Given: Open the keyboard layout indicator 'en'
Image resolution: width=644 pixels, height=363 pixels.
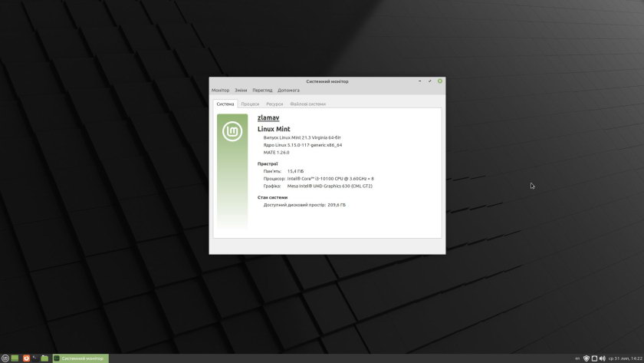Looking at the screenshot, I should [577, 358].
